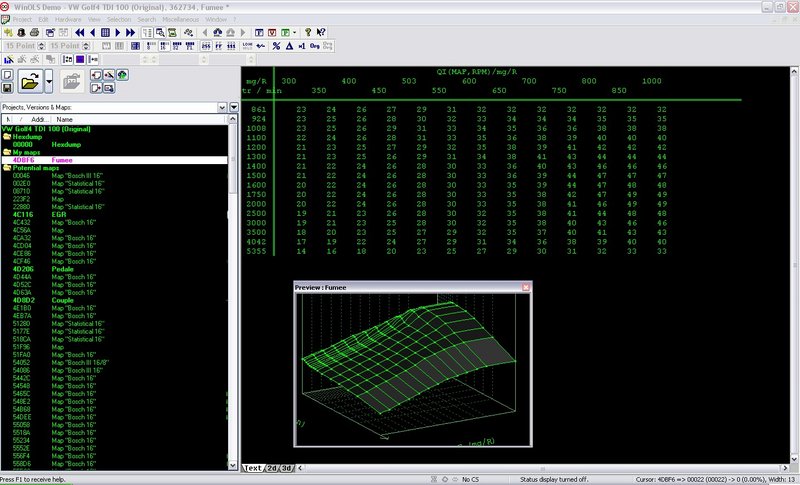Click first 15 Point spinner control

[42, 46]
